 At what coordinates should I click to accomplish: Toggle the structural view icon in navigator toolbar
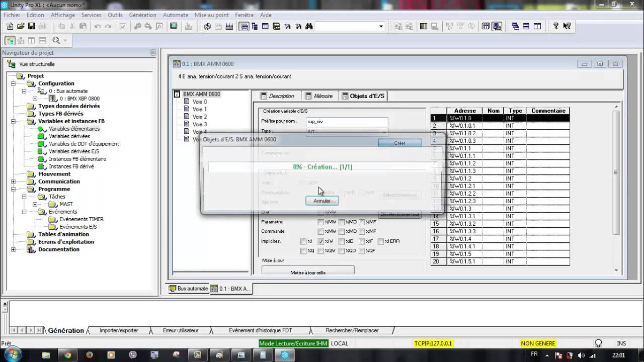[x=10, y=40]
